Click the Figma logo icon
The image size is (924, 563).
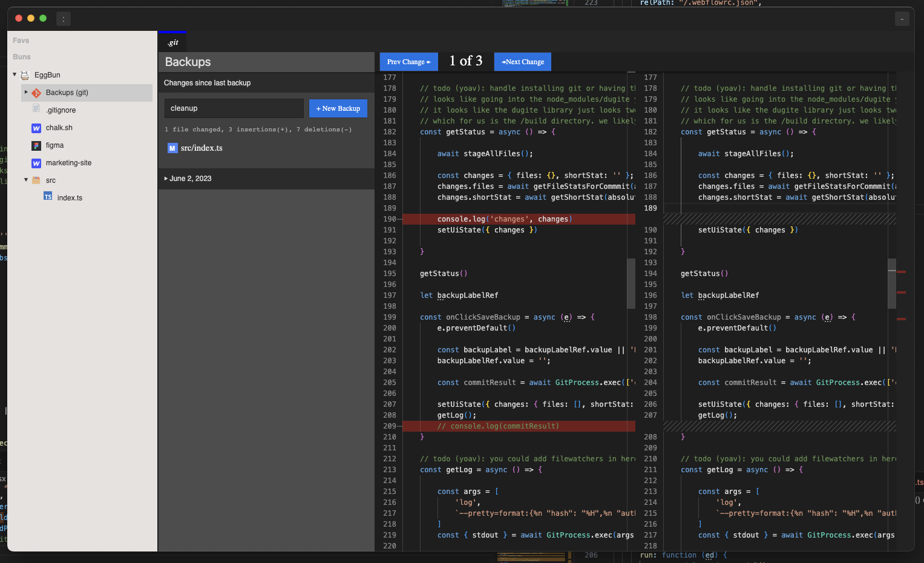click(36, 145)
